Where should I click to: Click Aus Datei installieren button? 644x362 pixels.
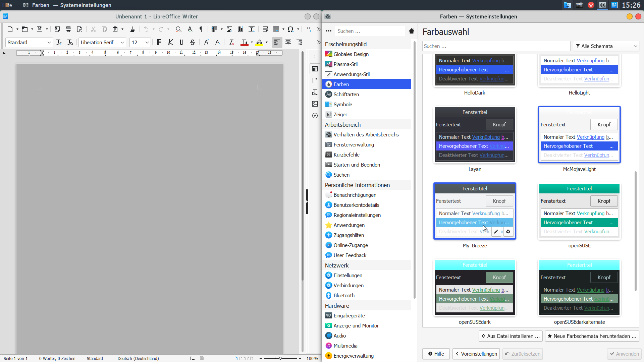click(x=511, y=336)
